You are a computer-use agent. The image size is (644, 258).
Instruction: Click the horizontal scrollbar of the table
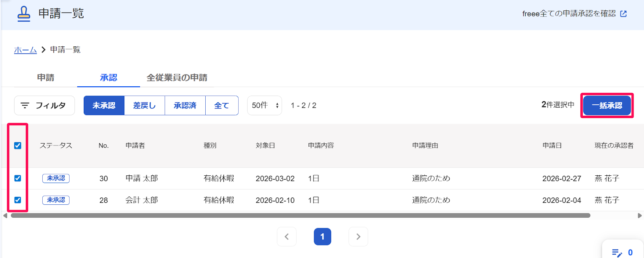[301, 216]
